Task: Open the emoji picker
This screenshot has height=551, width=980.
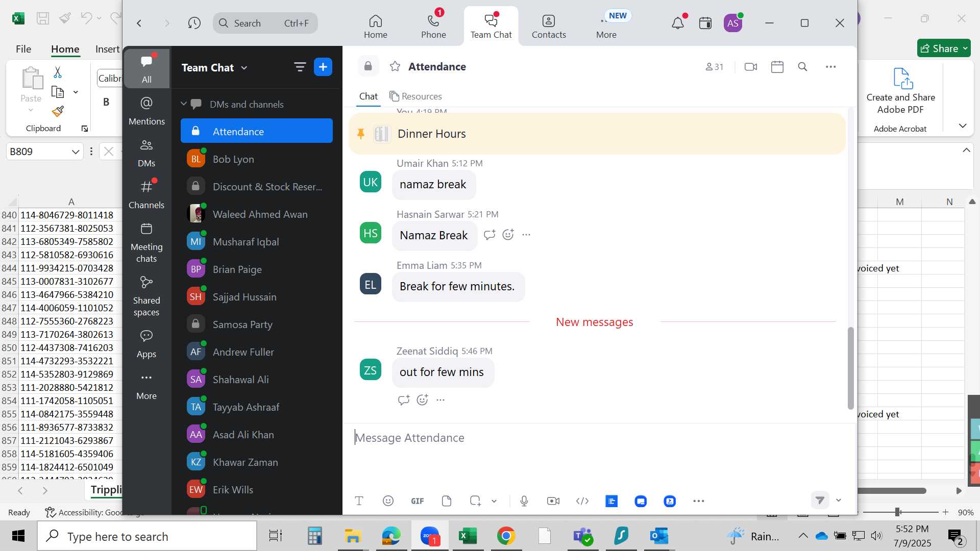Action: (388, 501)
